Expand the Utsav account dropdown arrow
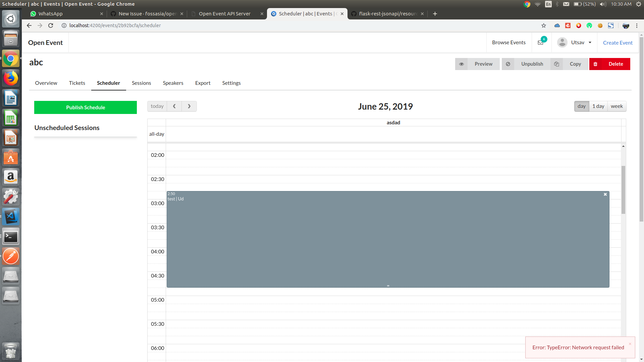Viewport: 644px width, 362px height. click(x=590, y=43)
